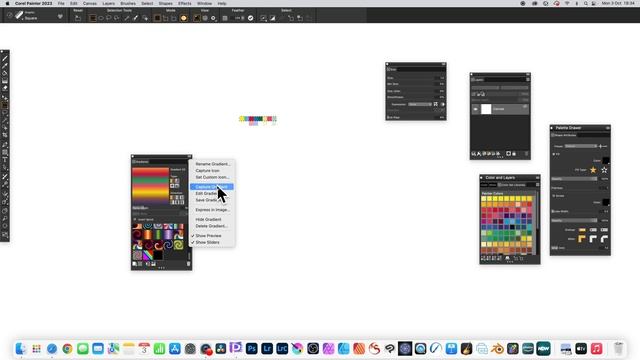640x360 pixels.
Task: Click the large gradient preview in Gradients panel
Action: tap(150, 186)
